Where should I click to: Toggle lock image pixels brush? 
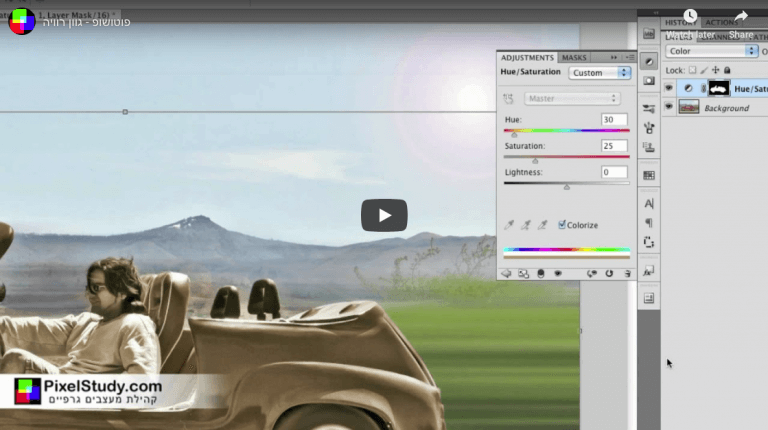tap(704, 71)
